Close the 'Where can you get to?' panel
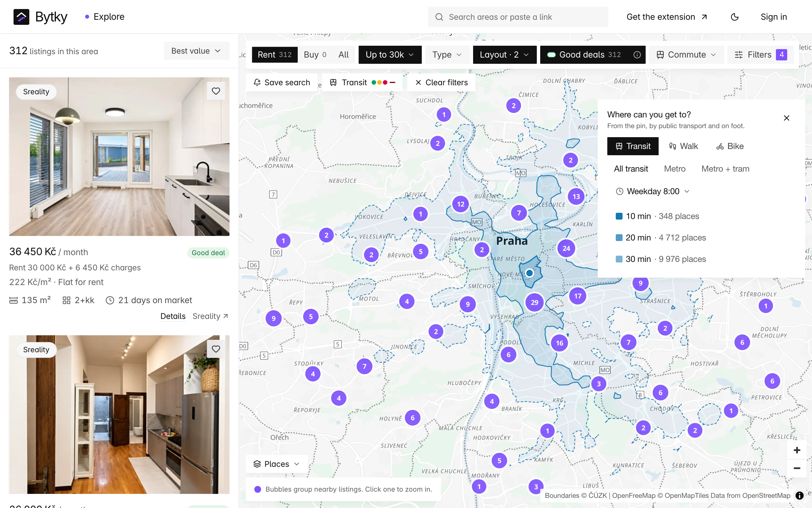The width and height of the screenshot is (812, 508). 786,118
